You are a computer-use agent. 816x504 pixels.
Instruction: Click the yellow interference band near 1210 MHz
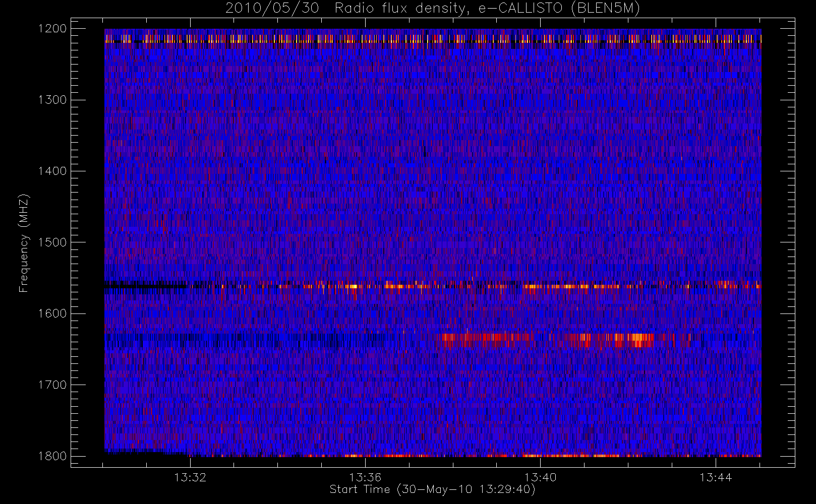[x=433, y=39]
